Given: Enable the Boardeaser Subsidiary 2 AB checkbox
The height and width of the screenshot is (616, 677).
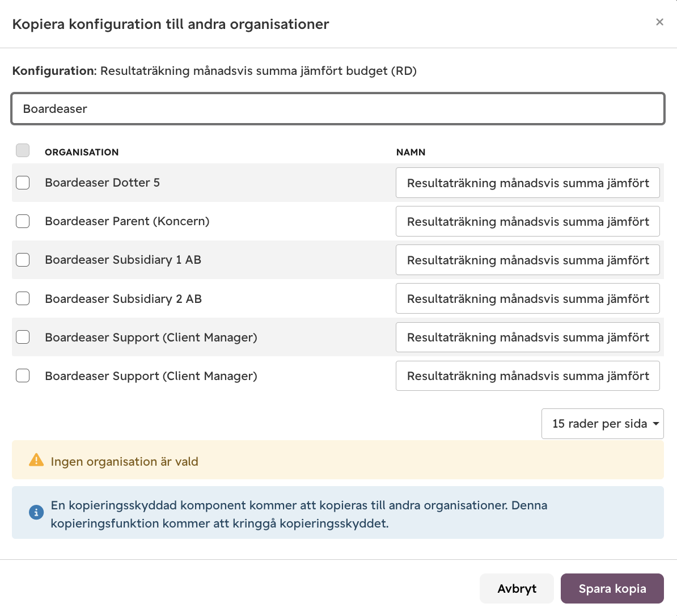Looking at the screenshot, I should pos(23,298).
